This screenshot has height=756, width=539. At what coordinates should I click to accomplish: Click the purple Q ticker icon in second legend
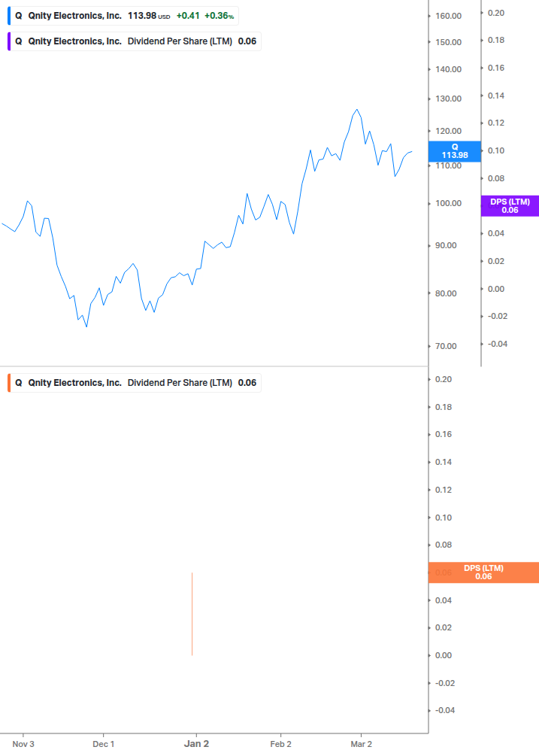point(18,41)
